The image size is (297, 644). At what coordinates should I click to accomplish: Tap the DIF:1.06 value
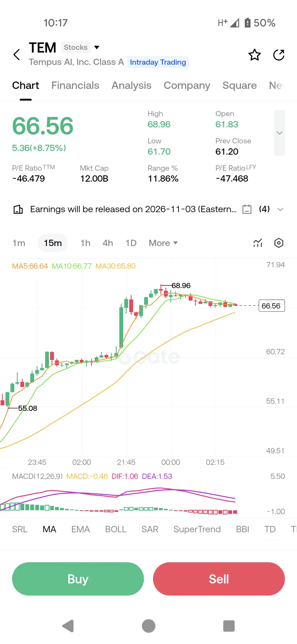125,476
